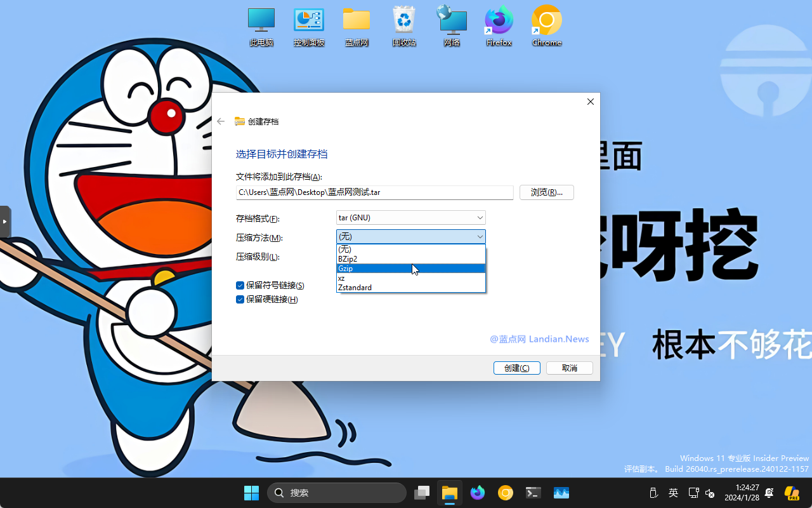The height and width of the screenshot is (508, 812).
Task: Open the 控制面板 desktop icon
Action: pyautogui.click(x=309, y=27)
